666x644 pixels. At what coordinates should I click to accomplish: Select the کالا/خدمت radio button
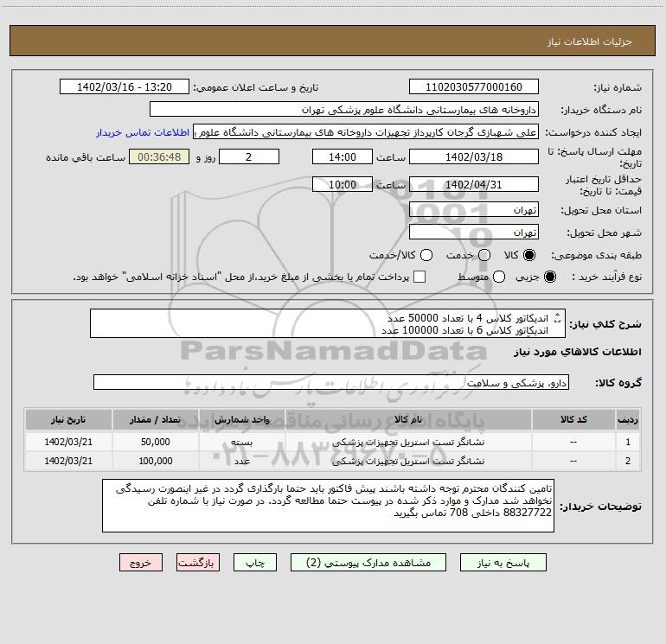(426, 255)
